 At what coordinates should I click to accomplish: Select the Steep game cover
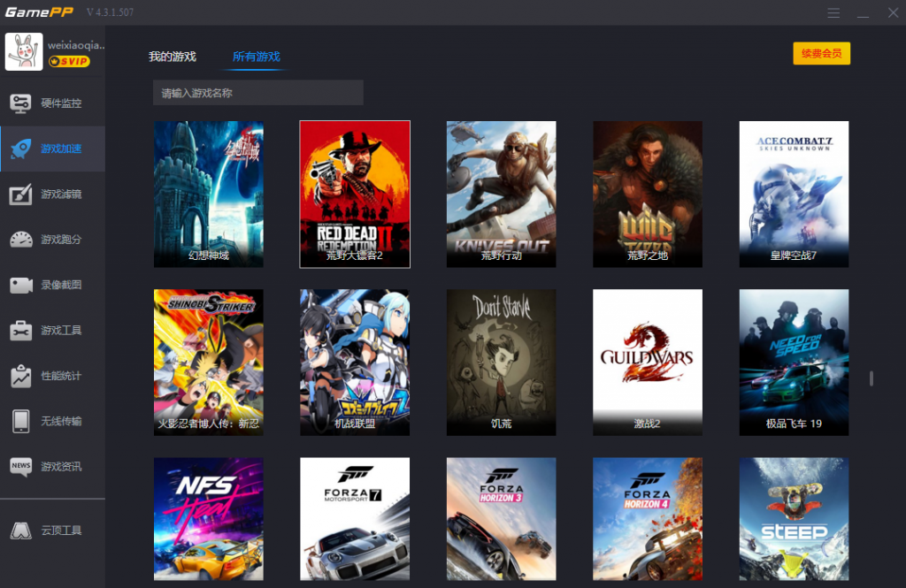point(794,519)
